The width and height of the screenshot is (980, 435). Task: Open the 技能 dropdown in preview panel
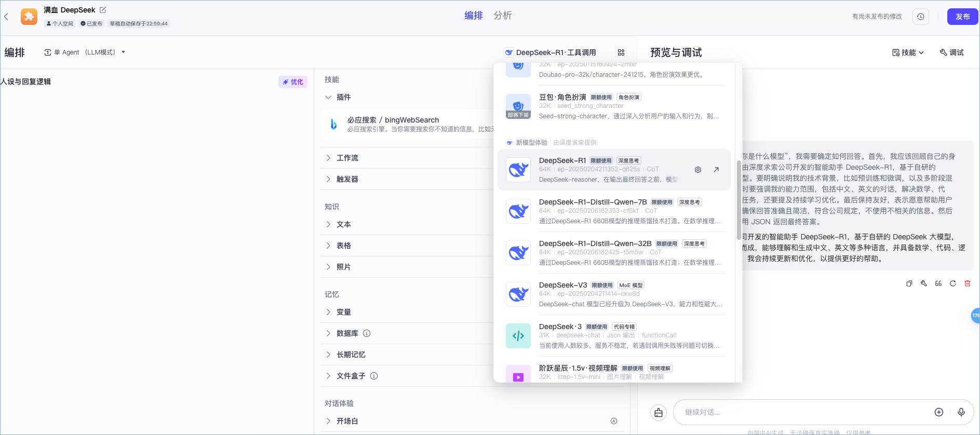pyautogui.click(x=908, y=52)
